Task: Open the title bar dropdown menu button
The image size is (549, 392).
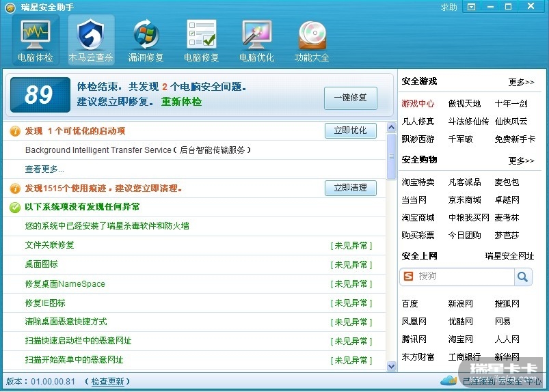Action: [x=472, y=7]
